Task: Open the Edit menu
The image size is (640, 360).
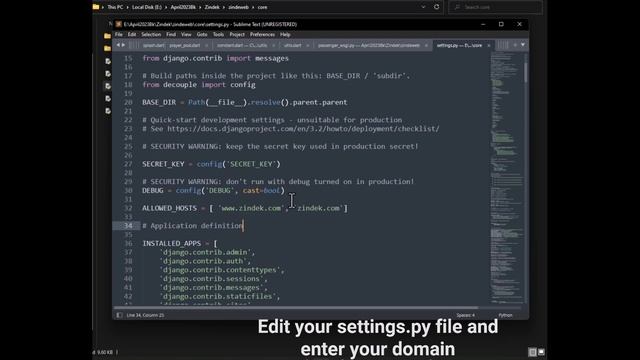Action: tap(131, 35)
